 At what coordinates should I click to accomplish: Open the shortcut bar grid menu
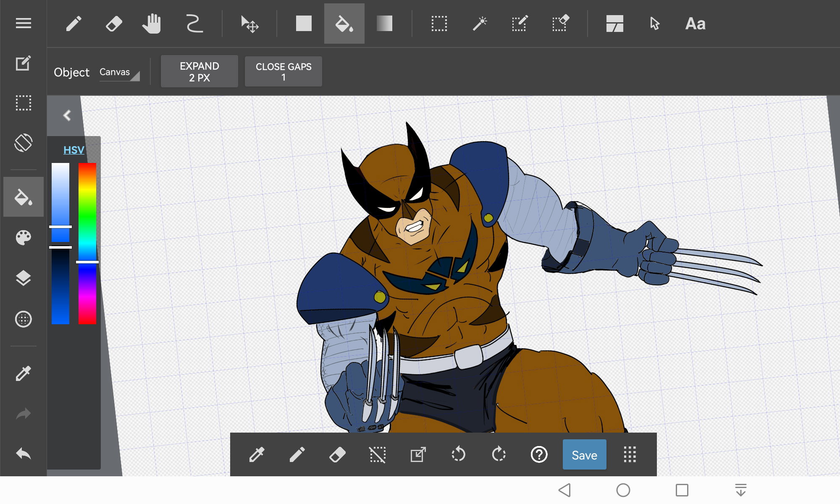point(630,454)
